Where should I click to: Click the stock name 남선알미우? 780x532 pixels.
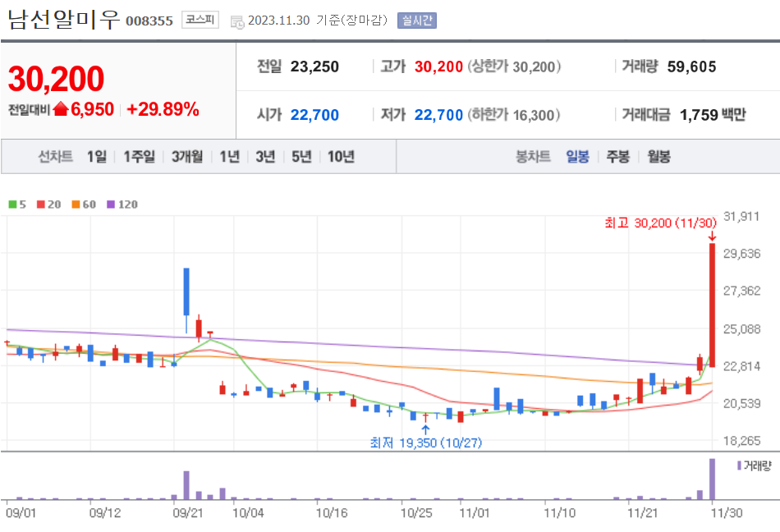(x=64, y=20)
